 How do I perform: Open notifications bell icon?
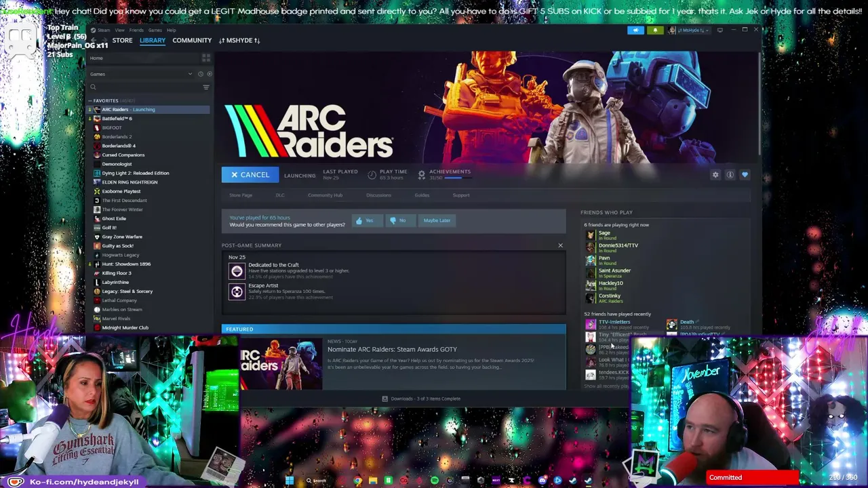(655, 30)
